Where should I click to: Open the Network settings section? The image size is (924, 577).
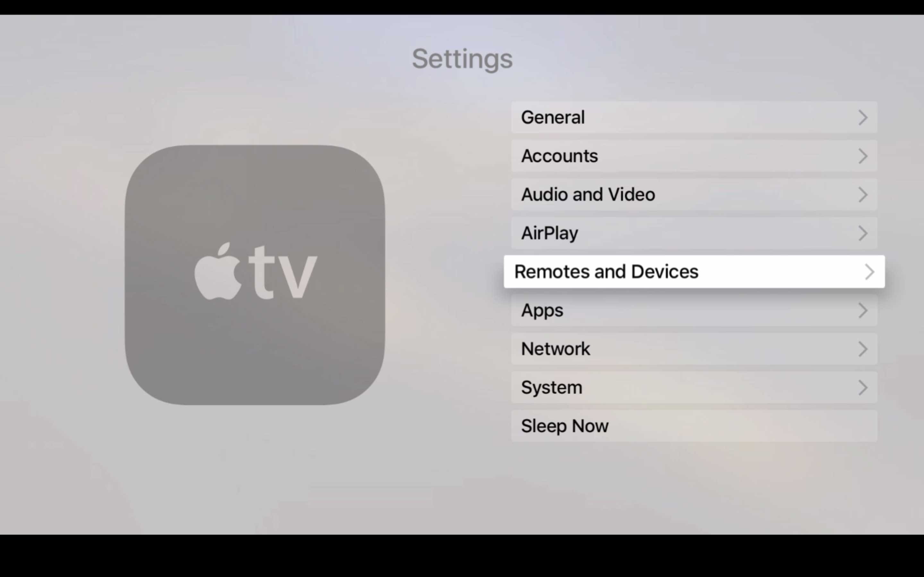point(694,348)
